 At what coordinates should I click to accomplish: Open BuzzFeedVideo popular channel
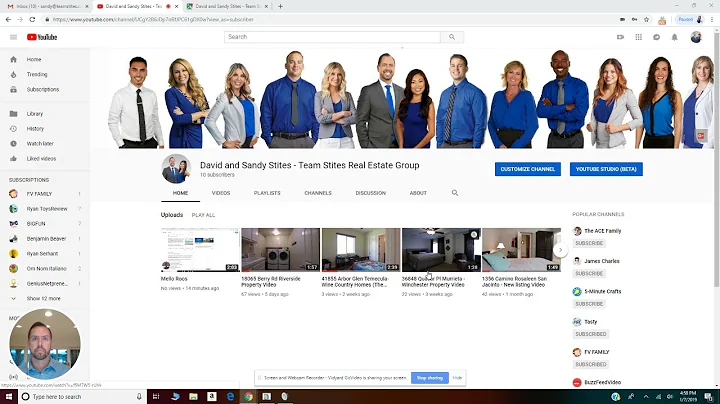click(x=602, y=382)
